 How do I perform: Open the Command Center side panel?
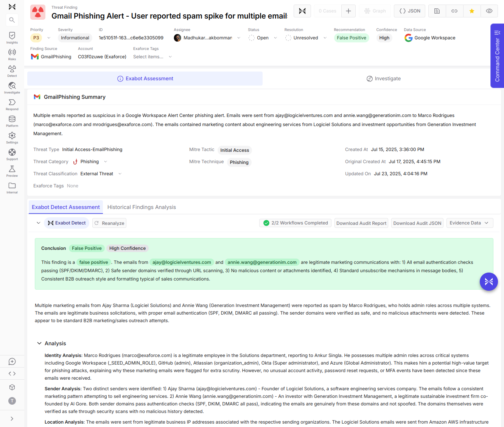click(x=497, y=56)
